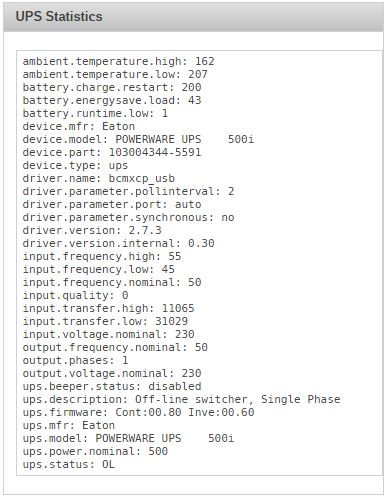Select the battery.charge.restart: 200 entry
Image resolution: width=389 pixels, height=497 pixels.
coord(112,87)
